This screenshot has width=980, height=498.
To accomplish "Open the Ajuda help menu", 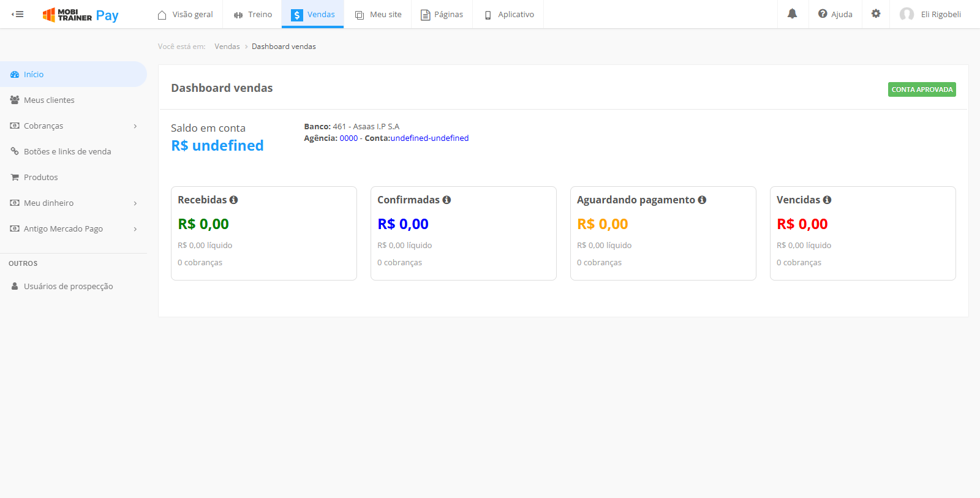I will point(835,14).
